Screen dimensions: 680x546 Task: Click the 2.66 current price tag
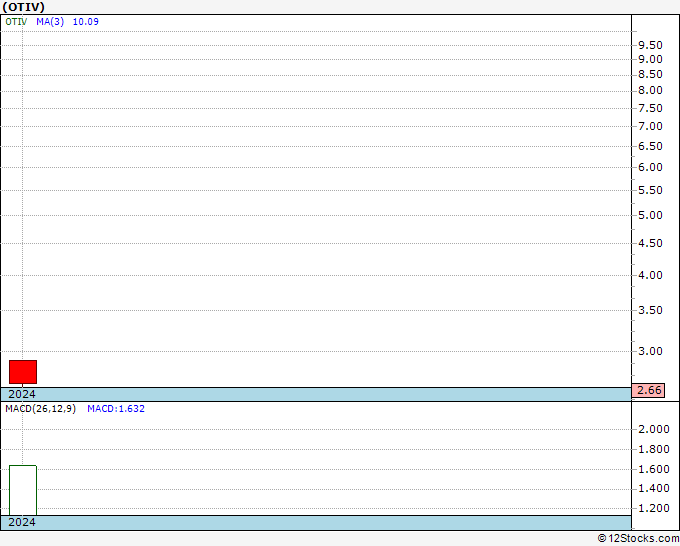648,390
